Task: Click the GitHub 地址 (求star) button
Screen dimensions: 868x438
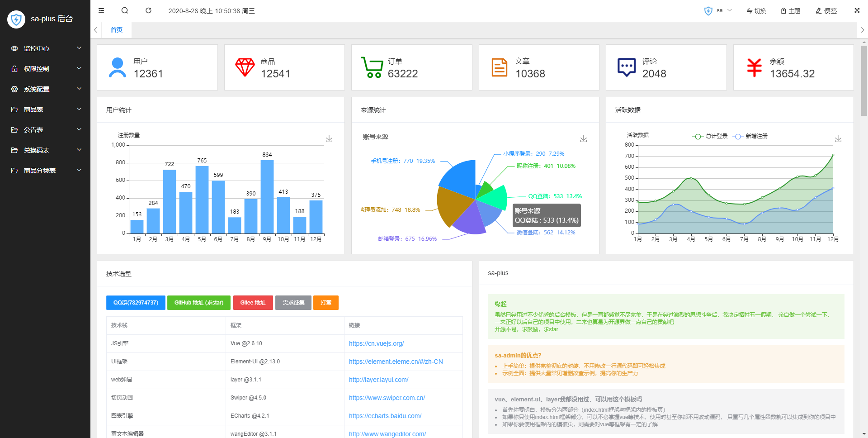Action: (x=199, y=303)
